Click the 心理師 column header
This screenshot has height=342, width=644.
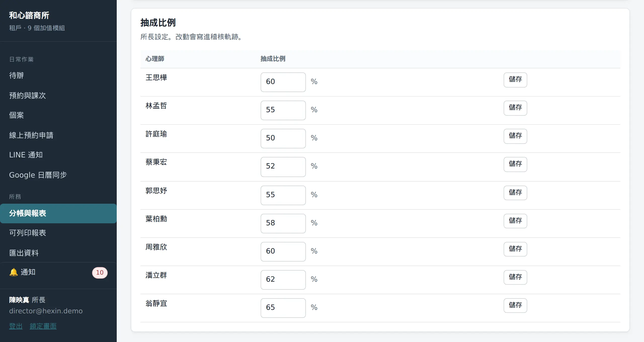pyautogui.click(x=155, y=59)
